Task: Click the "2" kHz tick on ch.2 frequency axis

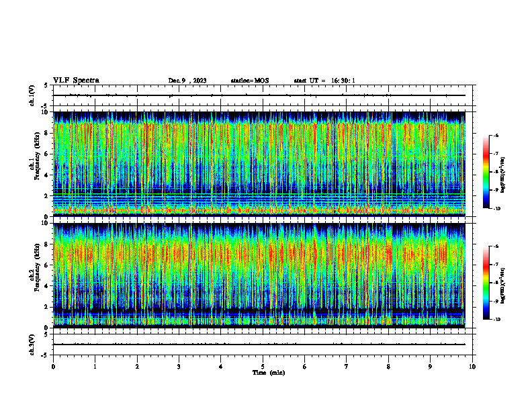Action: 47,307
